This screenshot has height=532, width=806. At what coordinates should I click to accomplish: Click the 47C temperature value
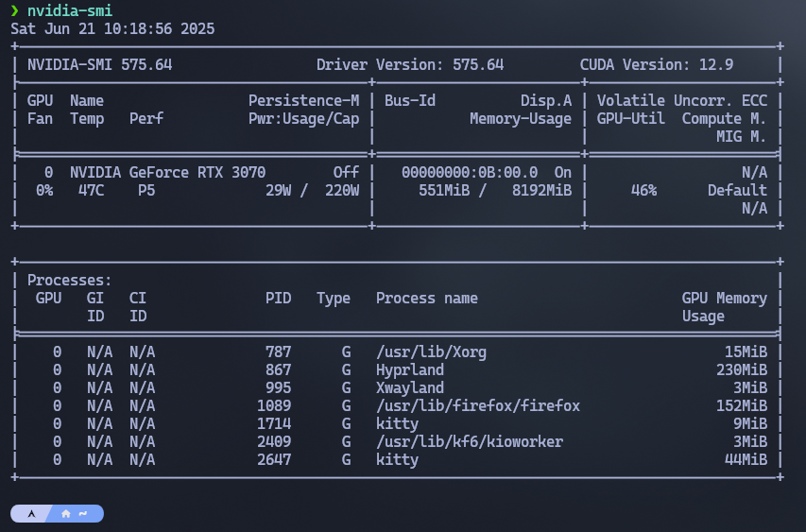[91, 191]
